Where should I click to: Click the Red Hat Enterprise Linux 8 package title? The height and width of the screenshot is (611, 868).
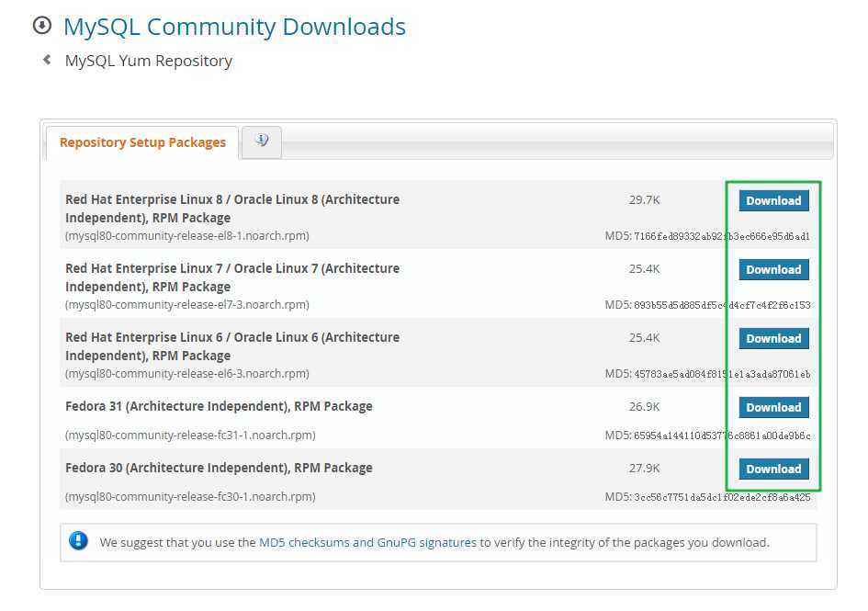coord(232,209)
